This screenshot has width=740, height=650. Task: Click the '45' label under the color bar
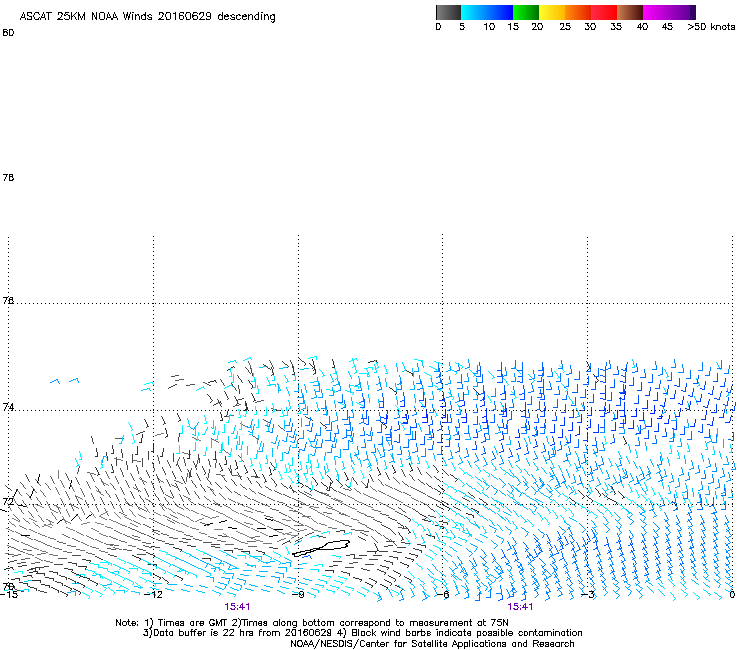667,27
